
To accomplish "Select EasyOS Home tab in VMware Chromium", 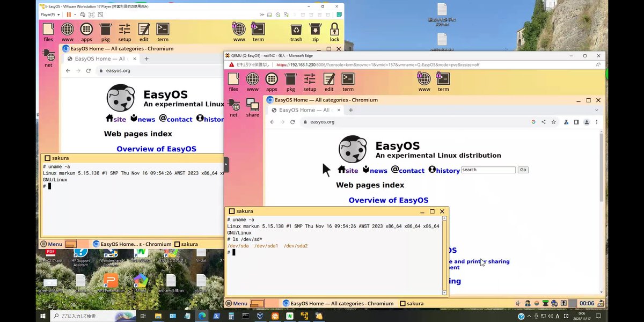I will point(101,58).
